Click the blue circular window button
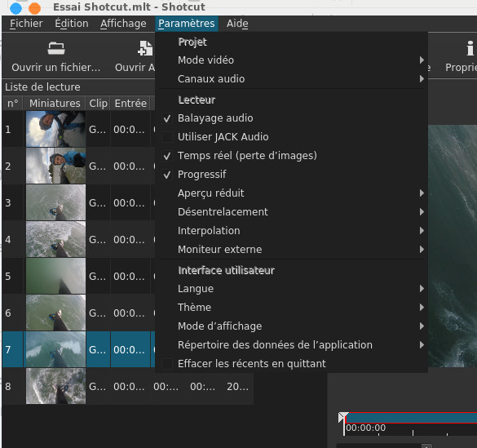Screen dimensions: 477x448 click(15, 8)
